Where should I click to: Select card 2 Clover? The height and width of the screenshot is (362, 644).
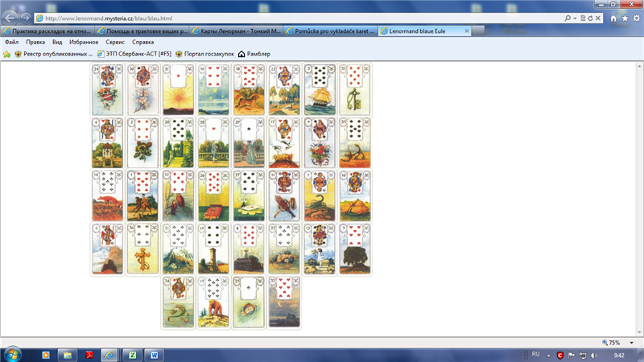(x=142, y=142)
